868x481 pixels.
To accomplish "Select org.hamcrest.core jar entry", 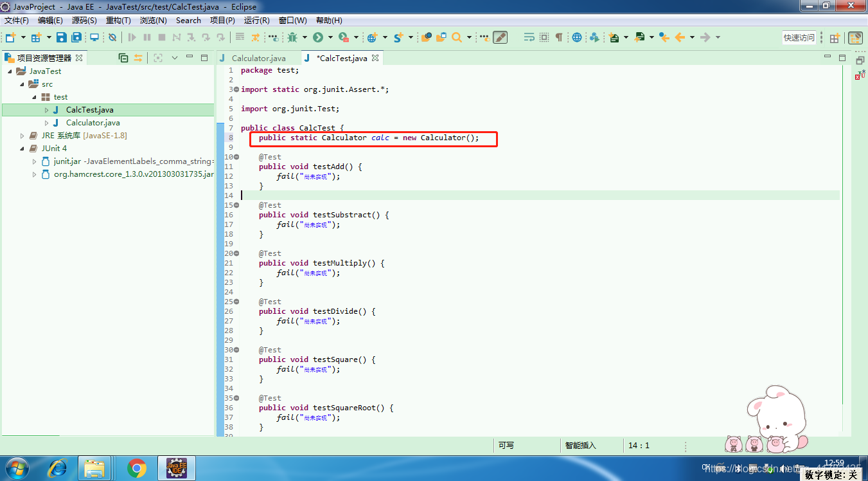I will [134, 174].
